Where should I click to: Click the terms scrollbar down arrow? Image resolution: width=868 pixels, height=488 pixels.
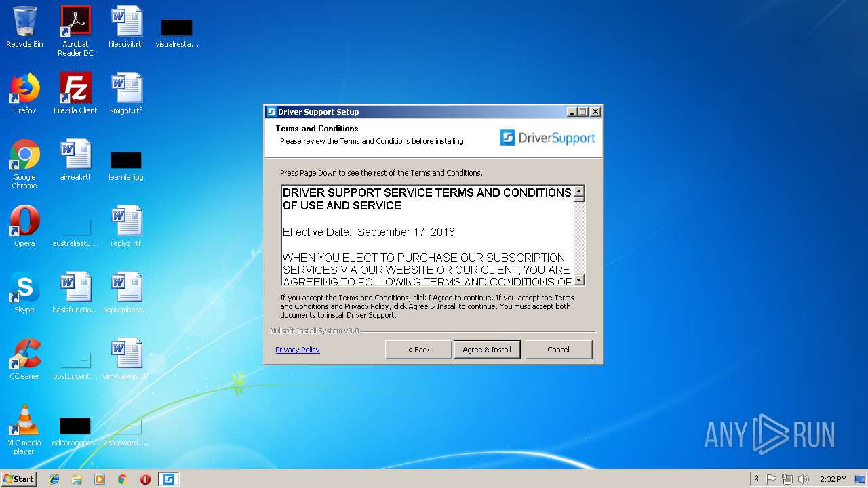(x=579, y=279)
